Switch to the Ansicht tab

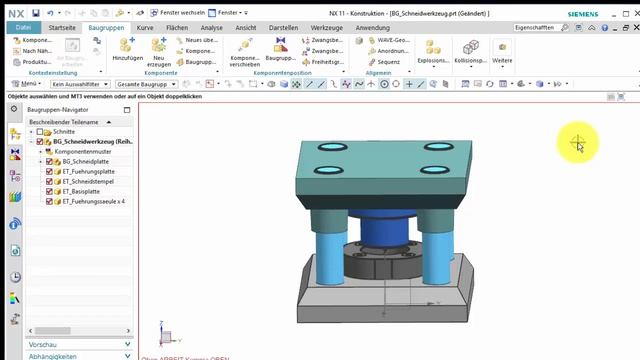point(246,28)
